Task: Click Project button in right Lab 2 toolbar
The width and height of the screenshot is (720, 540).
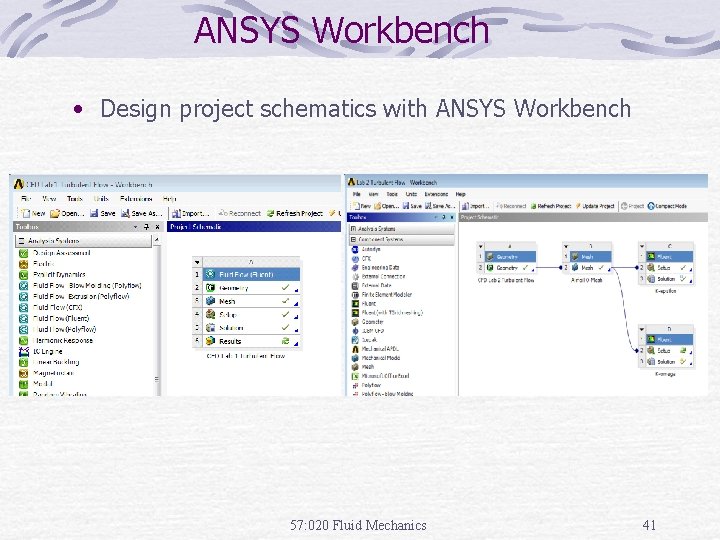Action: click(x=632, y=206)
